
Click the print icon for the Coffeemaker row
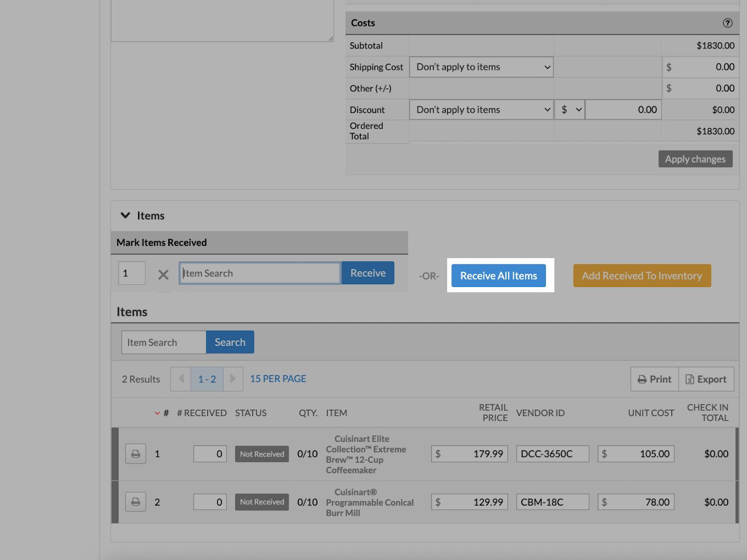pyautogui.click(x=136, y=453)
